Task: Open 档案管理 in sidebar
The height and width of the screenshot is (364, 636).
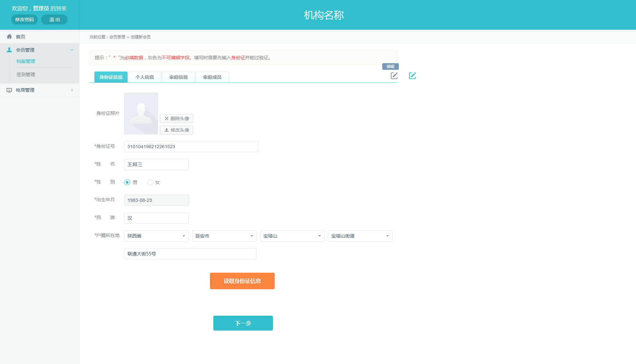Action: click(x=26, y=61)
